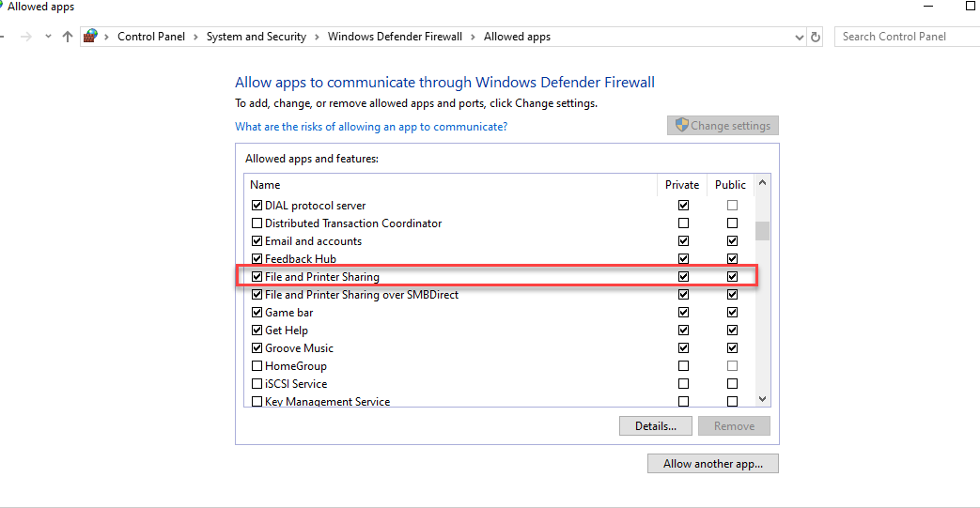Toggle File and Printer Sharing Public checkbox
This screenshot has height=508, width=980.
732,276
